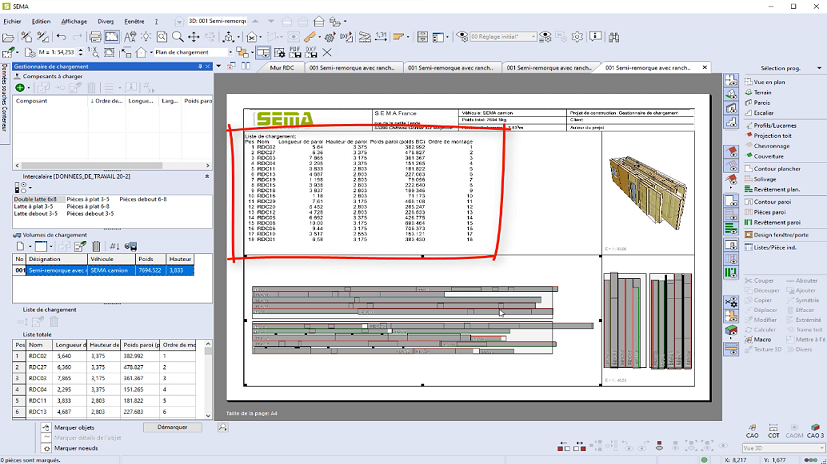Viewport: 827px width, 464px height.
Task: Click the Démarquer button
Action: pos(172,427)
